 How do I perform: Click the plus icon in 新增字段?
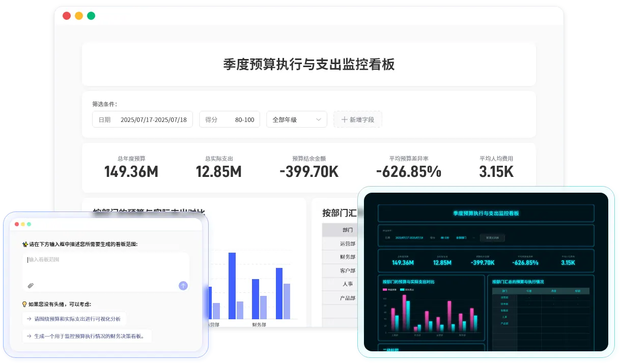pyautogui.click(x=344, y=119)
